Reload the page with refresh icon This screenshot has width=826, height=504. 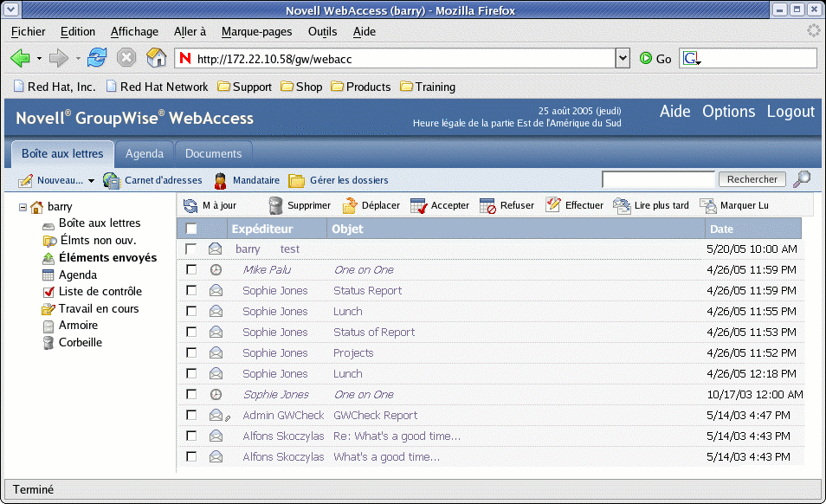[x=97, y=57]
